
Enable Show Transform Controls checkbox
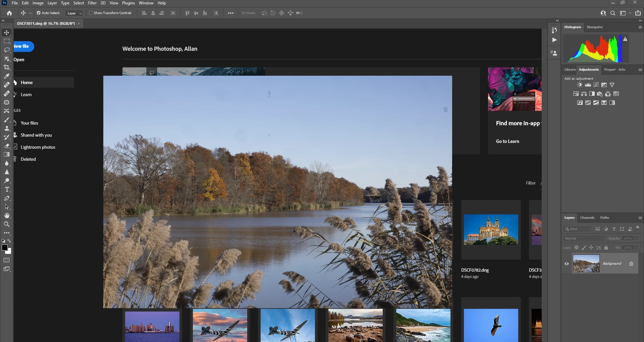click(91, 13)
